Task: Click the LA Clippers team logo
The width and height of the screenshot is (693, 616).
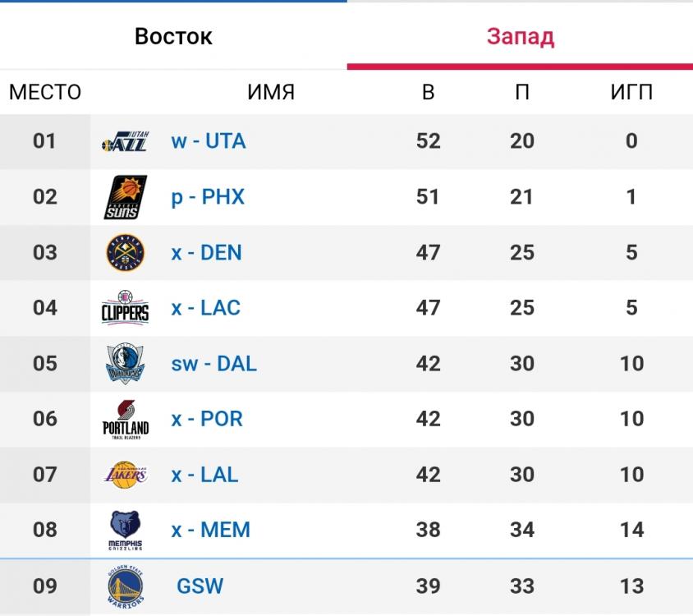Action: click(x=126, y=308)
